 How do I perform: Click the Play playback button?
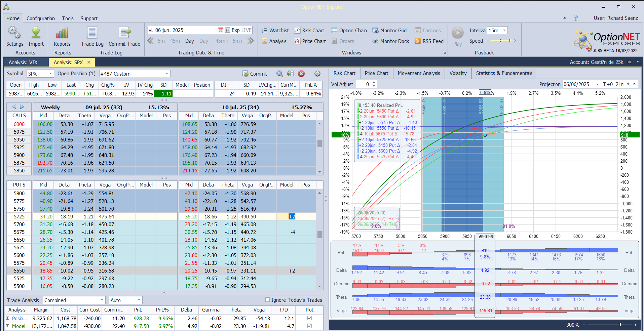pos(457,33)
